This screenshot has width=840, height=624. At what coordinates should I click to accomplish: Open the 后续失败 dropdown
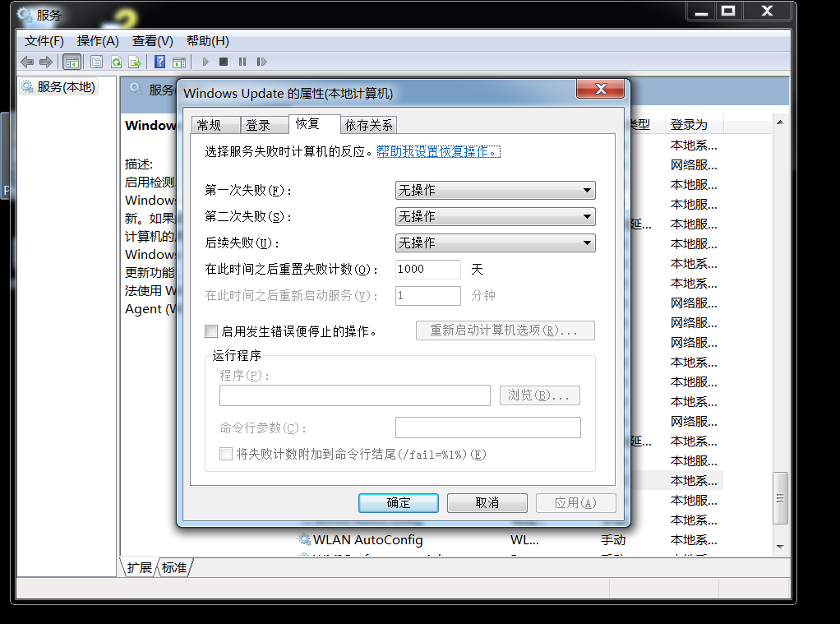(495, 243)
